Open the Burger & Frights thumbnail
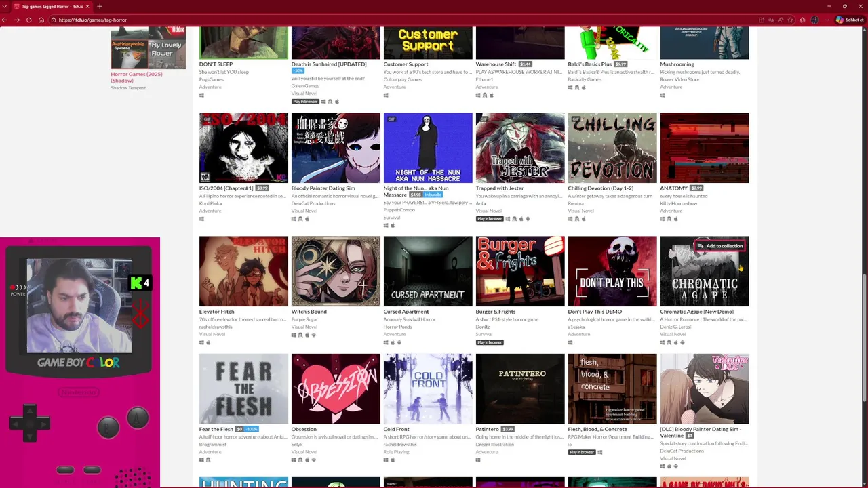The width and height of the screenshot is (868, 488). tap(520, 271)
